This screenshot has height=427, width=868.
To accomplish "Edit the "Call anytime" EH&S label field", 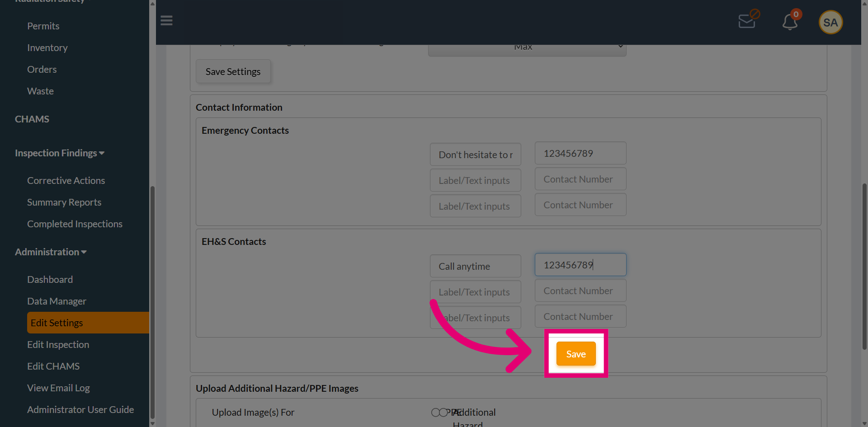I will 476,266.
